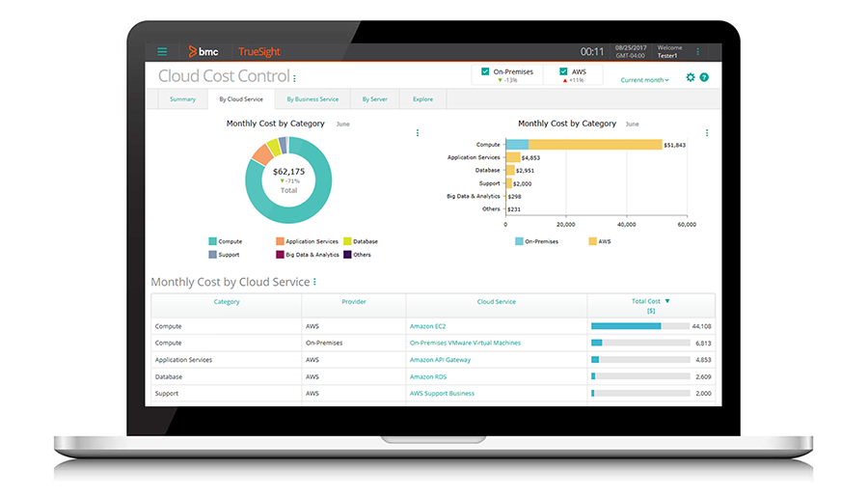868x498 pixels.
Task: Click the On-Premises bar chart legend swatch
Action: pyautogui.click(x=519, y=241)
